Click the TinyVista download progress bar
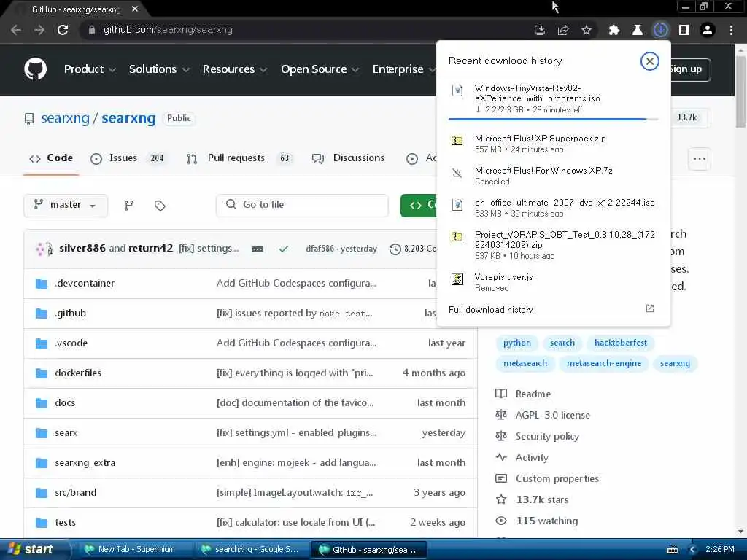Screen dimensions: 747x560 pos(553,119)
